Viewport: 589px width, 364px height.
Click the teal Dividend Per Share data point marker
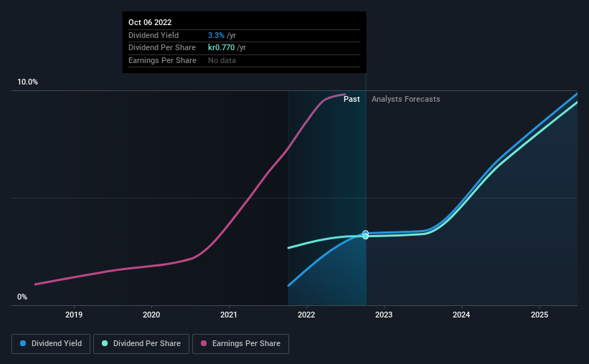click(365, 236)
